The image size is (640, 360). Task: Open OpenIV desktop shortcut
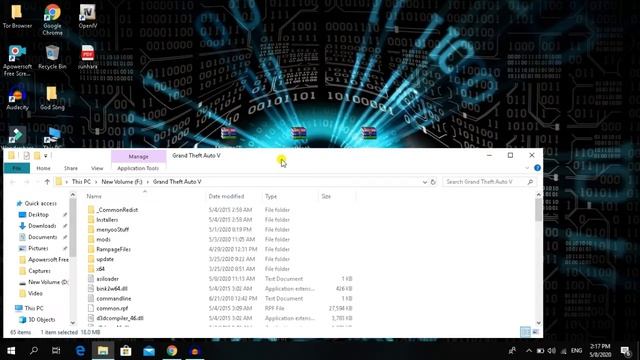(x=88, y=17)
